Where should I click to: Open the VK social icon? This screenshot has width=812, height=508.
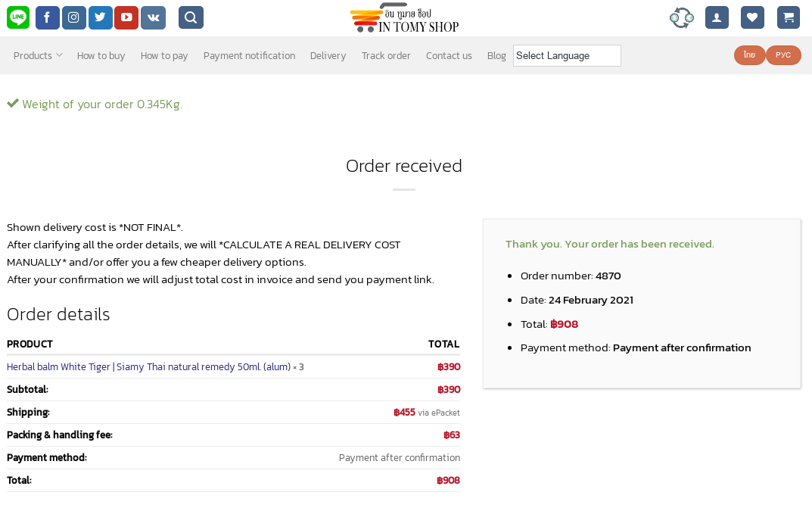[154, 17]
